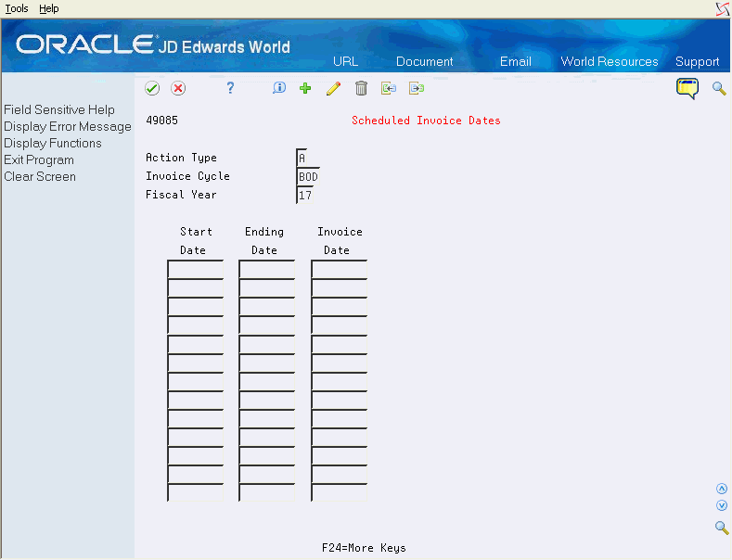Click the top-right corner application icon
This screenshot has width=732, height=560.
coord(723,9)
